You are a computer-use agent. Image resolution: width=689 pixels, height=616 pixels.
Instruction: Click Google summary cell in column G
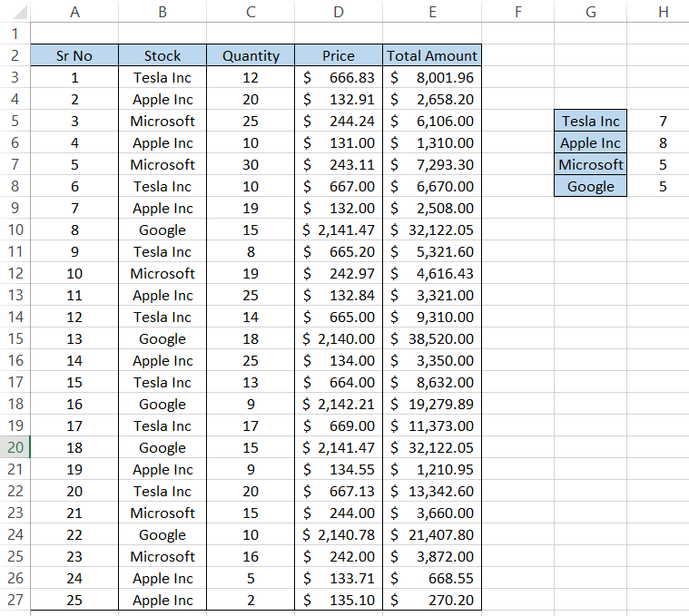tap(590, 186)
